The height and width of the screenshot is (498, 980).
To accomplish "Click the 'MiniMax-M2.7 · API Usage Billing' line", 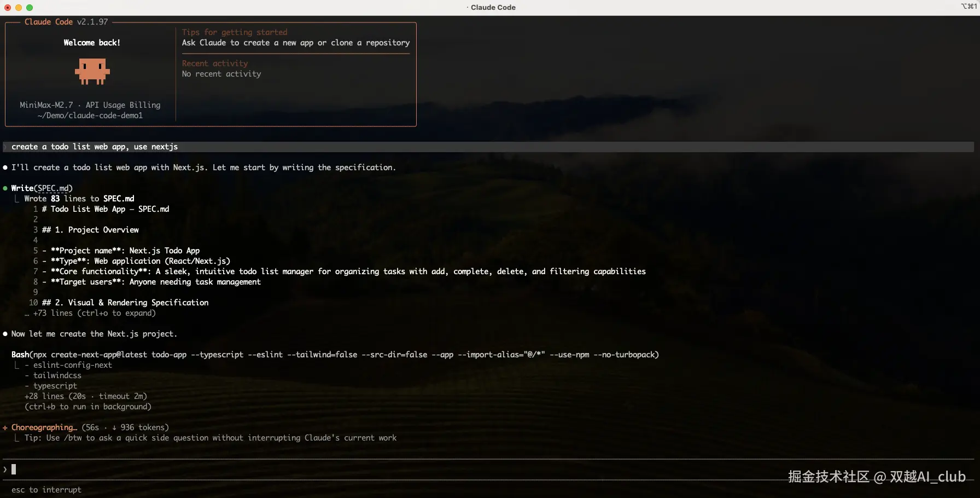I will (x=90, y=105).
